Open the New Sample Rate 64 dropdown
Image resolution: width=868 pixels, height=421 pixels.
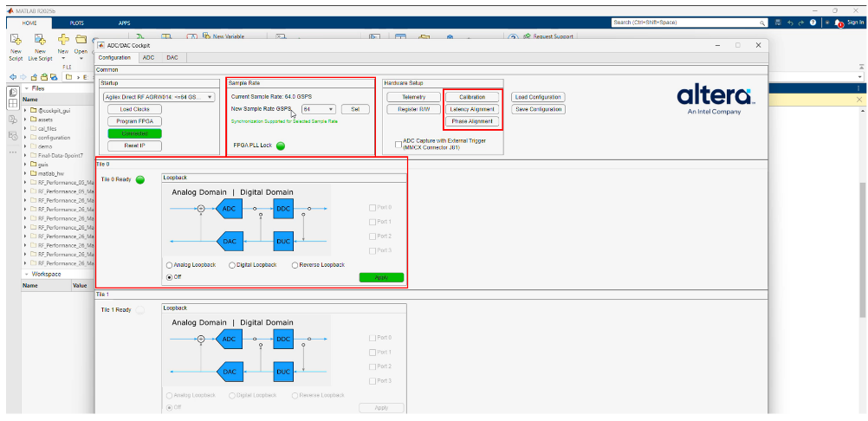318,109
